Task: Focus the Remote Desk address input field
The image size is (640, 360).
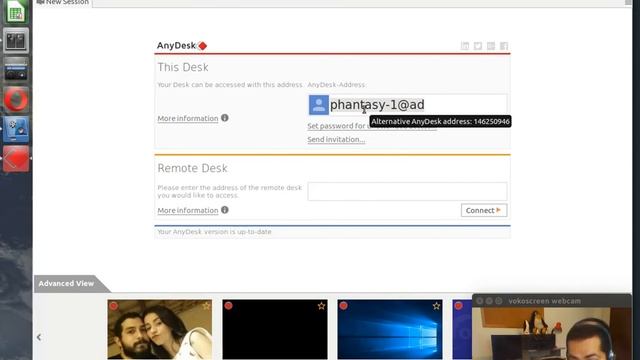Action: click(x=407, y=191)
